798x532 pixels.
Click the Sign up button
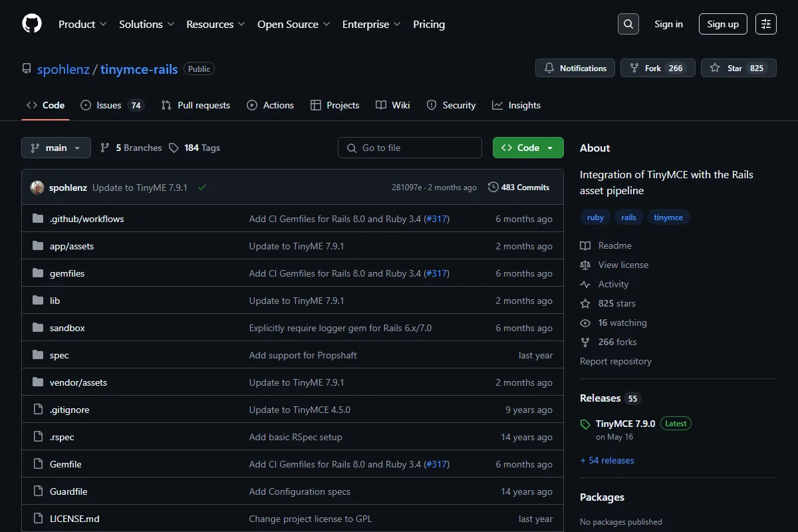point(723,24)
